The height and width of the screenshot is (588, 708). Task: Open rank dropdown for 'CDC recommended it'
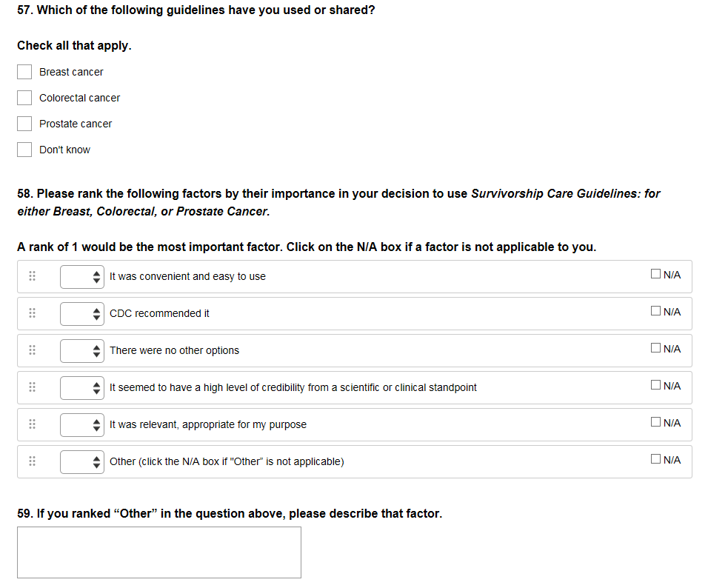point(82,313)
